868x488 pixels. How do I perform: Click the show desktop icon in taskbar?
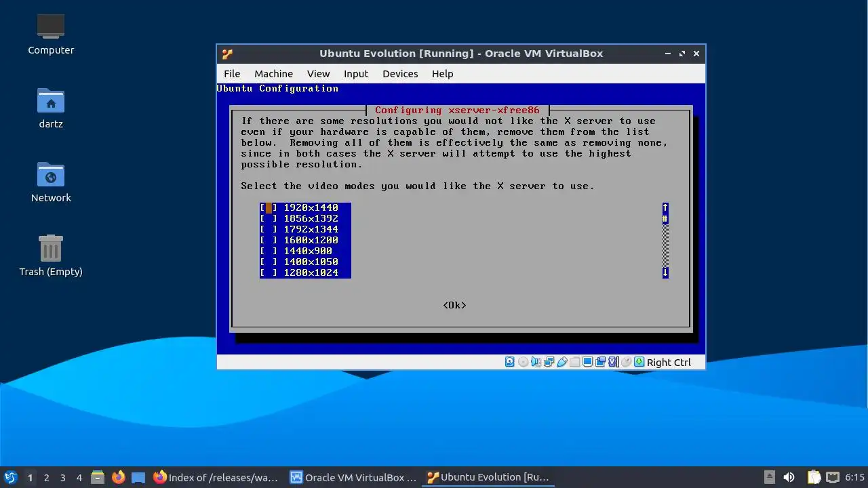point(138,477)
